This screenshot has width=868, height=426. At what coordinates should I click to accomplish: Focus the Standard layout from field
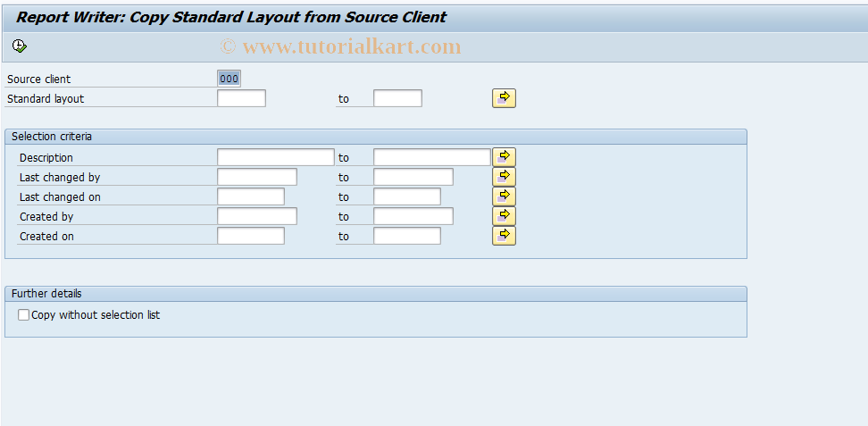241,98
